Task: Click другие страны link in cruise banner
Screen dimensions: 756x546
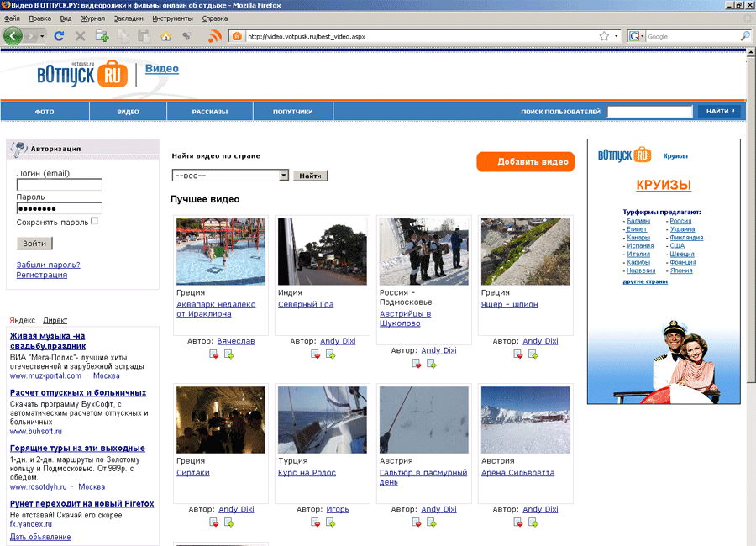Action: tap(645, 281)
